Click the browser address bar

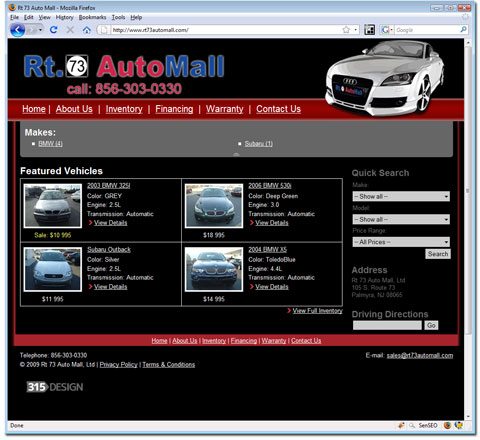coord(227,30)
